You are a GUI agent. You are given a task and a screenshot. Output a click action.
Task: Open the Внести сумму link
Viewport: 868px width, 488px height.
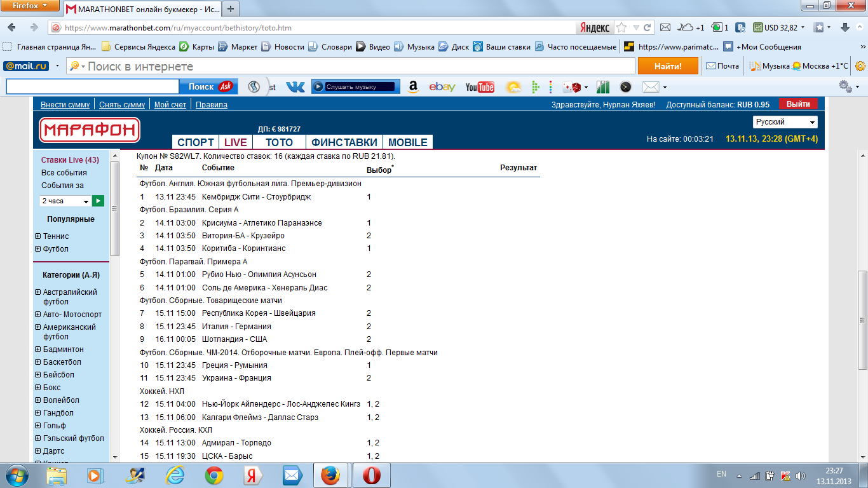pos(65,105)
